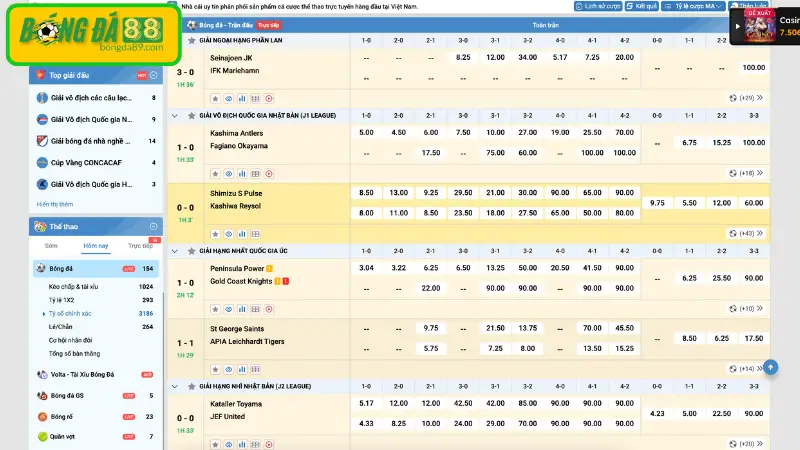Favorite the St George Saints match with its star
The height and width of the screenshot is (450, 800).
(215, 369)
